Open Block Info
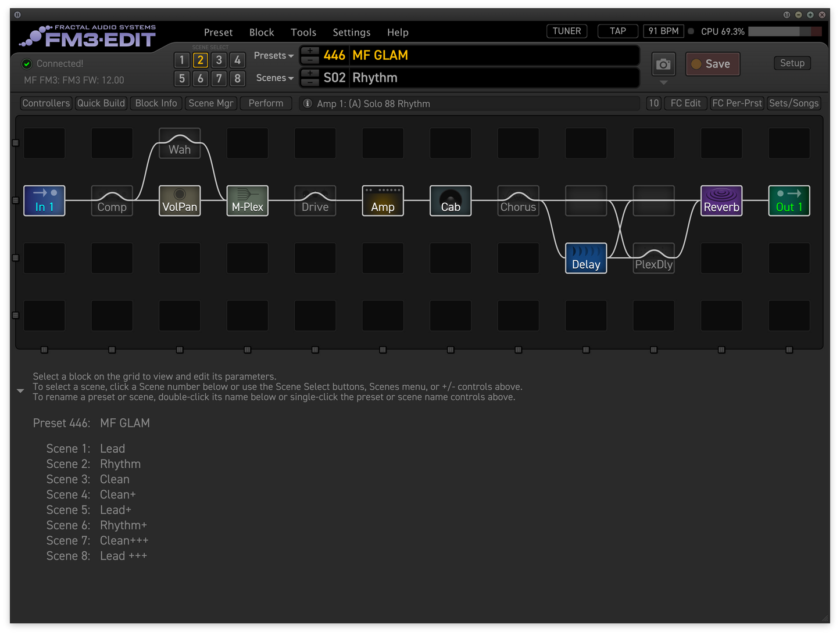The height and width of the screenshot is (635, 840). point(156,103)
